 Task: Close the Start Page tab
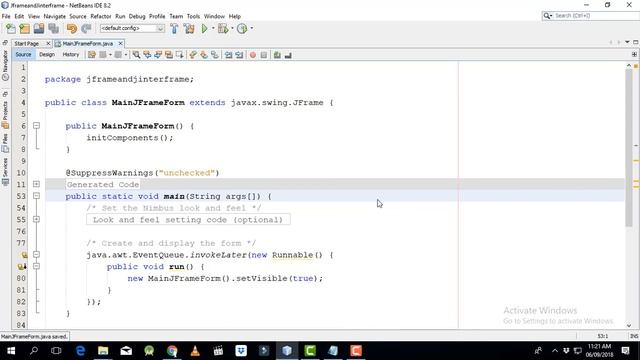(x=48, y=43)
